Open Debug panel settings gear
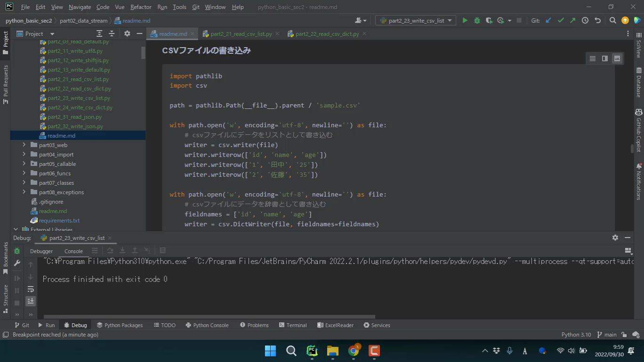The image size is (644, 362). point(615,238)
